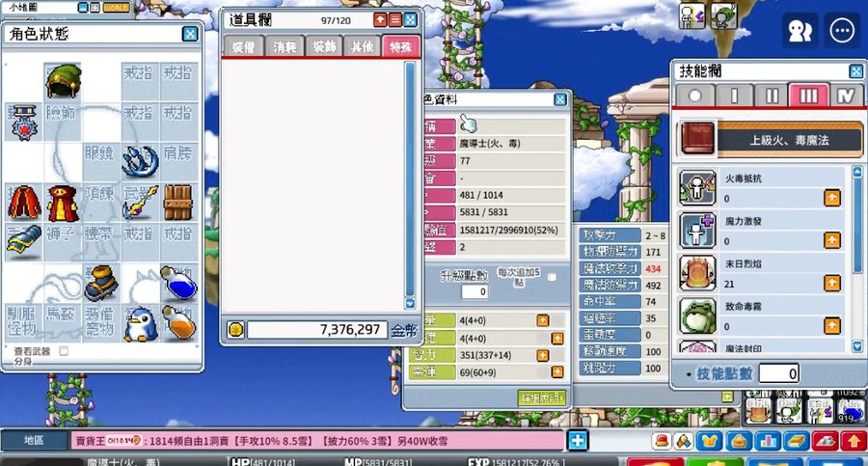Raise 魔力激發 skill level with plus
This screenshot has height=466, width=868.
[832, 240]
